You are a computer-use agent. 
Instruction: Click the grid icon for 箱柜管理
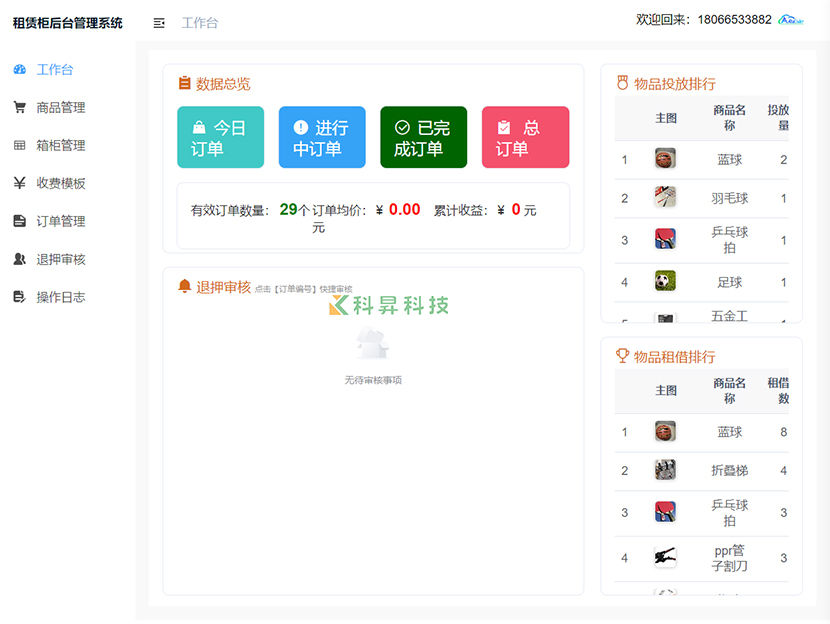click(19, 145)
